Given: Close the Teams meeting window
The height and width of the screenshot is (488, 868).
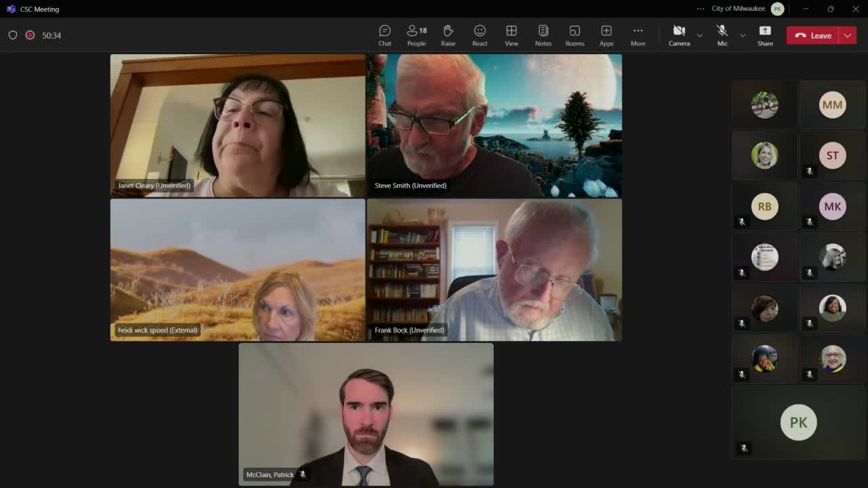Looking at the screenshot, I should 856,9.
